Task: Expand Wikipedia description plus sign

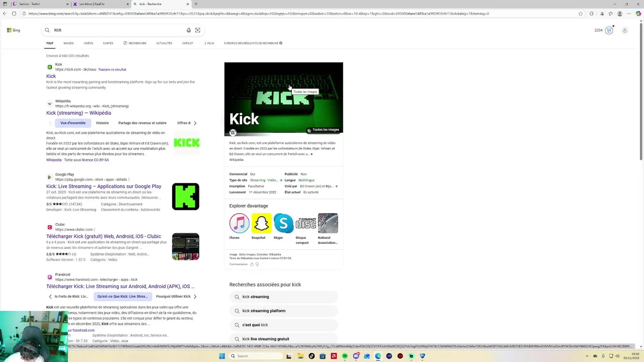Action: tap(311, 154)
